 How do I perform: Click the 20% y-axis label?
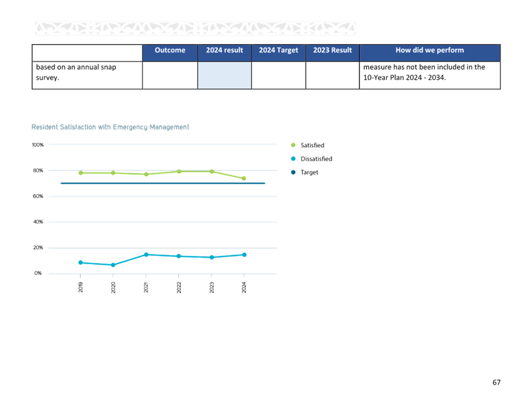pos(38,248)
